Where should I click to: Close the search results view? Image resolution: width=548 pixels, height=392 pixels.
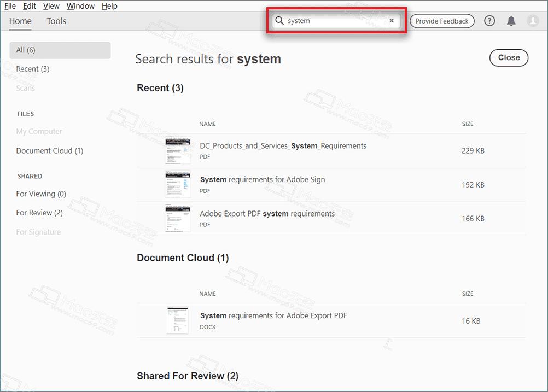(x=508, y=57)
